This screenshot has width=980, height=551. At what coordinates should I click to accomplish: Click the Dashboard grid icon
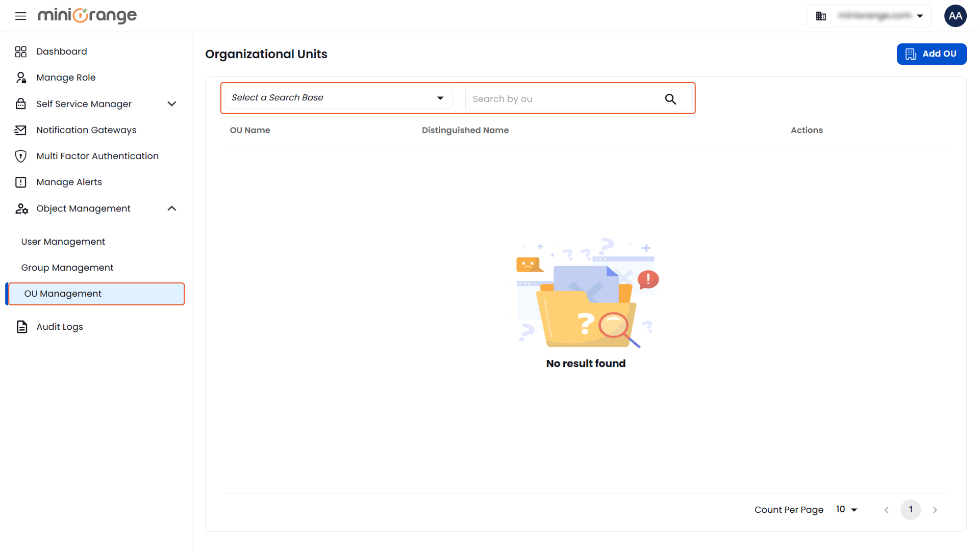[x=20, y=51]
